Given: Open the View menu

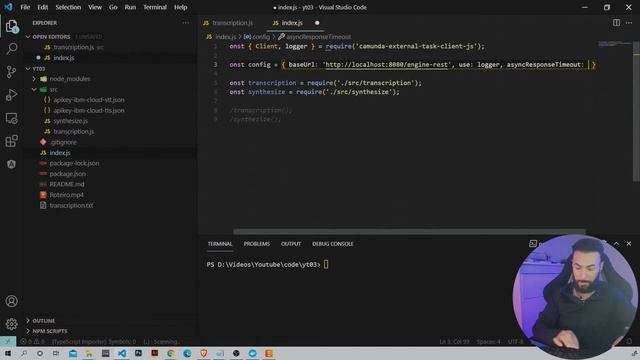Looking at the screenshot, I should [95, 7].
